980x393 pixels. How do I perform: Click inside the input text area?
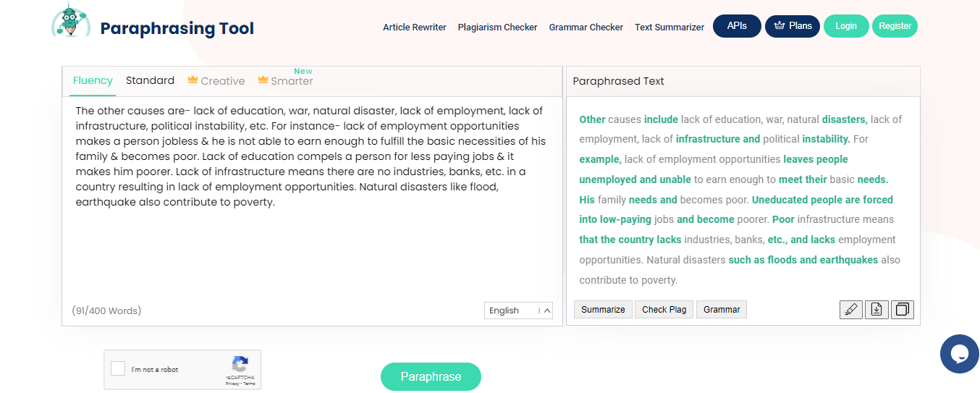(312, 195)
